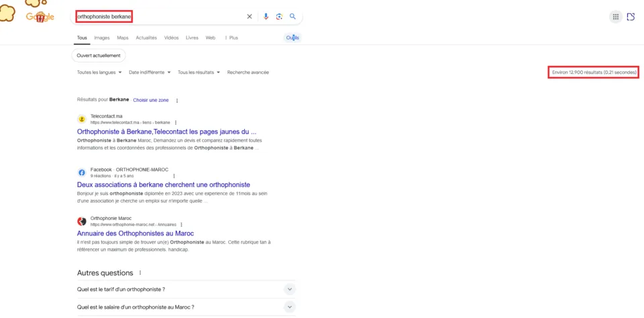Open the account profile icon
Viewport: 644px width, 318px height.
pyautogui.click(x=631, y=17)
